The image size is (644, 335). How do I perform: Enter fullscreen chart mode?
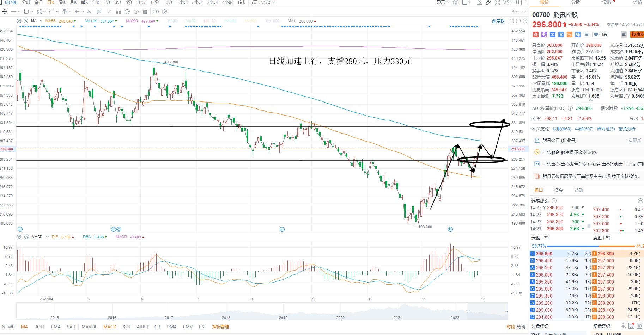(497, 2)
